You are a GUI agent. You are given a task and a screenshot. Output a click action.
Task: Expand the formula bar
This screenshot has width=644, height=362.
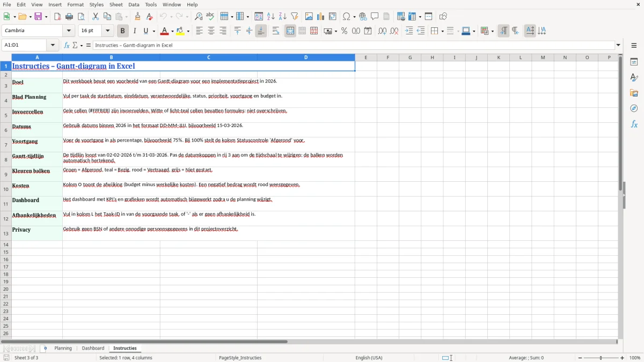[x=618, y=45]
